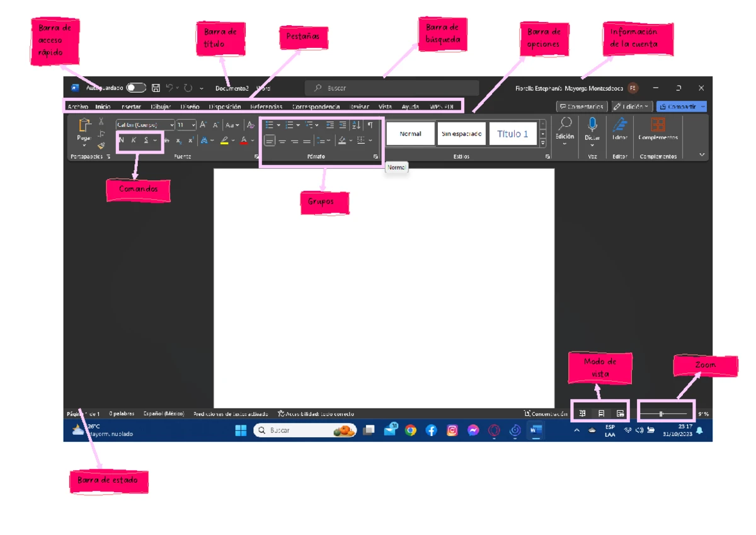Click the Buscar search box in title bar

pos(391,88)
